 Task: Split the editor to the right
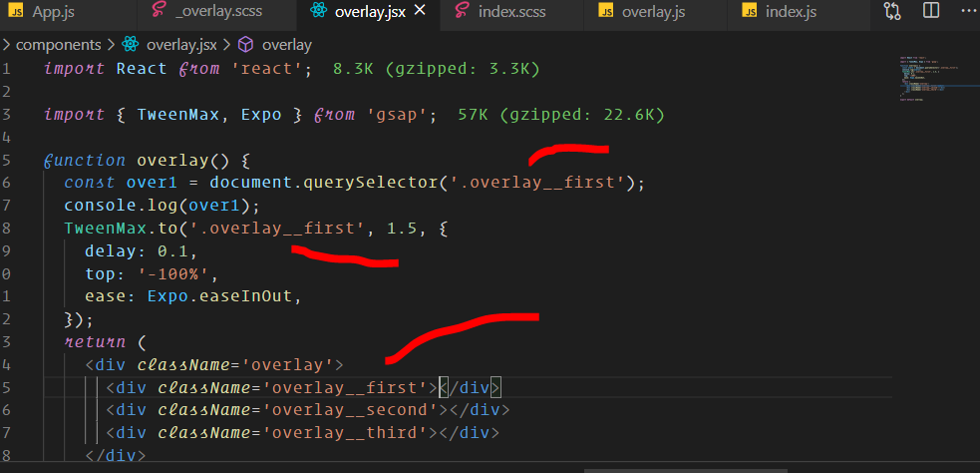(x=931, y=11)
